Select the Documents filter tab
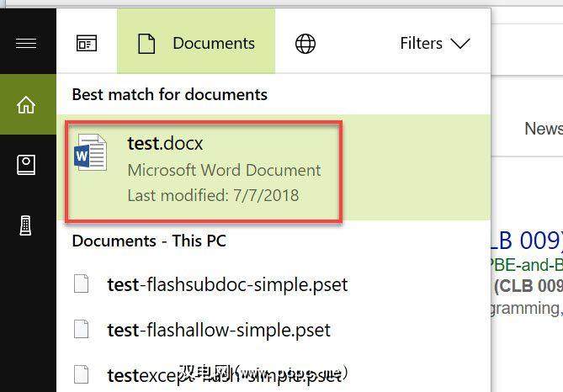The image size is (563, 392). tap(196, 44)
